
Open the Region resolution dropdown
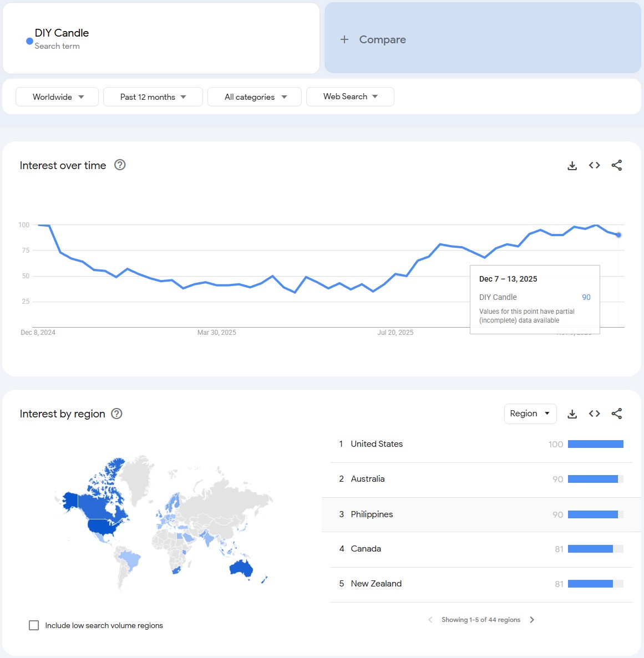click(530, 414)
